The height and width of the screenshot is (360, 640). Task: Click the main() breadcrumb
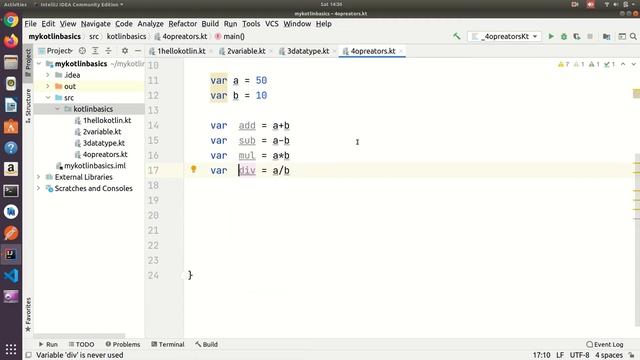230,36
